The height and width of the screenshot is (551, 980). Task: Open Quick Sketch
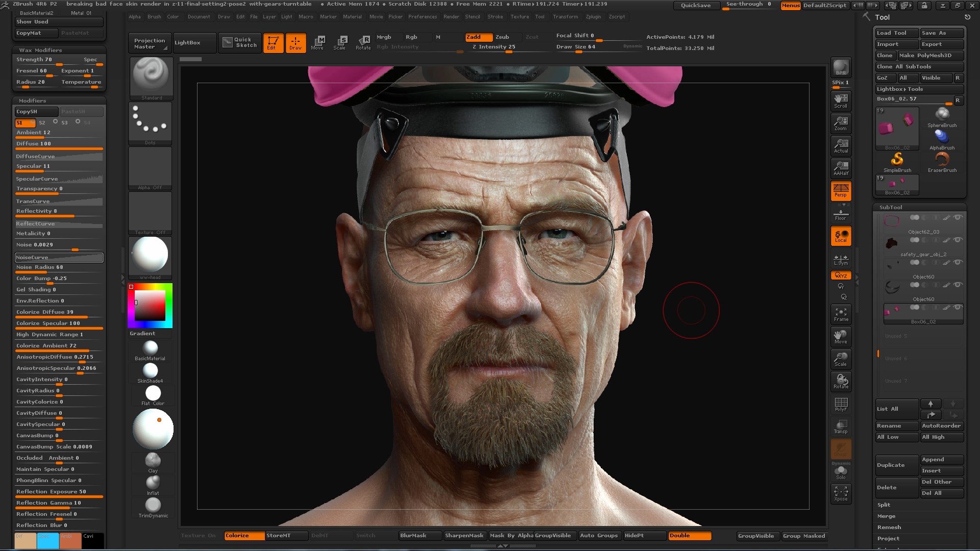[x=239, y=42]
